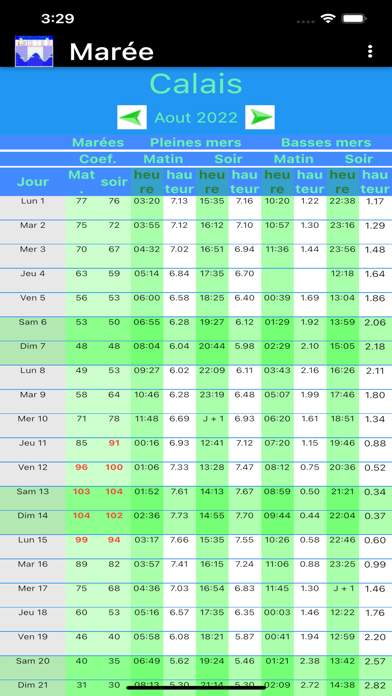Tap the Marée app title

point(111,52)
